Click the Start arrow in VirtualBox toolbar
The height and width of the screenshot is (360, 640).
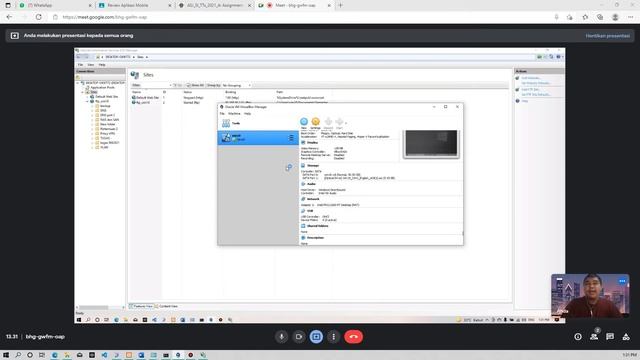click(339, 123)
